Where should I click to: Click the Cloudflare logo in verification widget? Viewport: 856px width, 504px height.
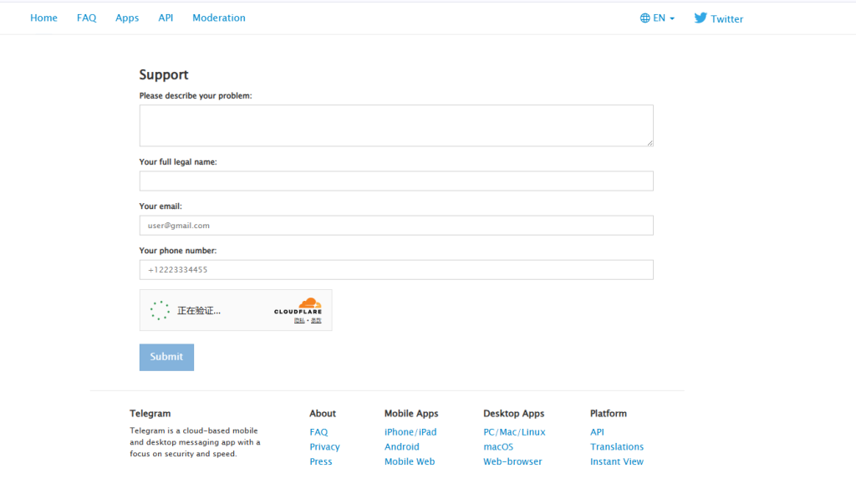[298, 306]
